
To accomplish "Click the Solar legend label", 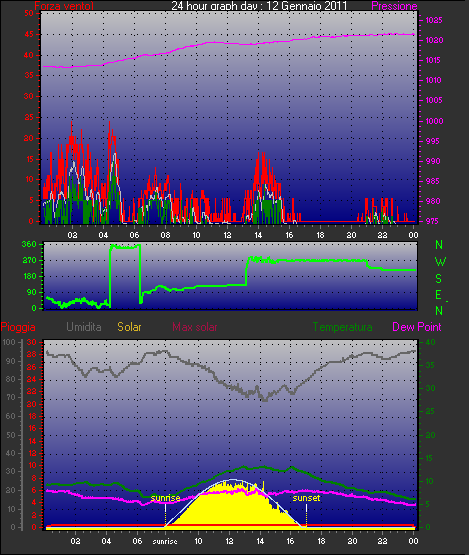I will pyautogui.click(x=129, y=327).
